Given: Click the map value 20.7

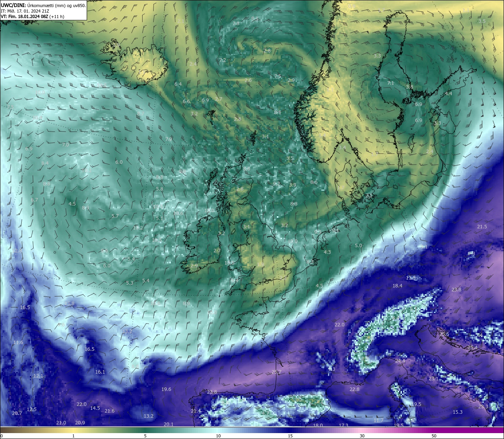Looking at the screenshot, I should pyautogui.click(x=17, y=413).
